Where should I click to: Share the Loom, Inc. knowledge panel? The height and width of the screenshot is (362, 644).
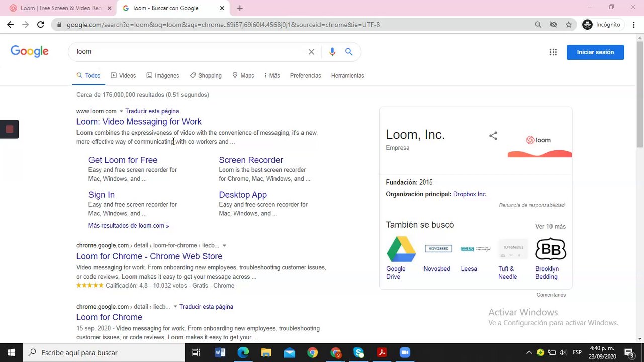[493, 136]
